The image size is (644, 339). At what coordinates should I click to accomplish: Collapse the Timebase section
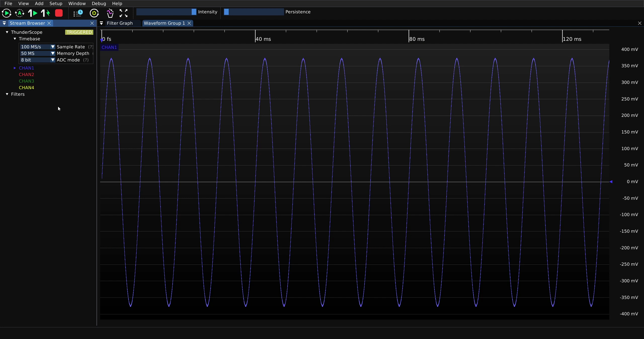pos(15,39)
